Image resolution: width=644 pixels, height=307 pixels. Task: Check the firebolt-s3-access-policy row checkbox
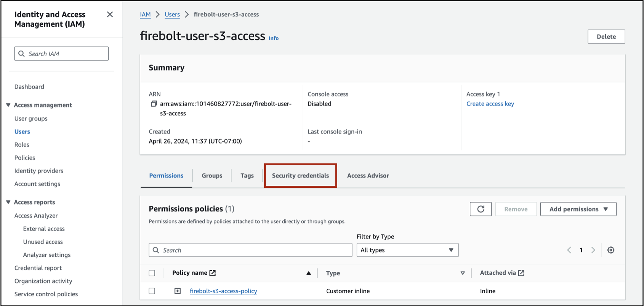point(152,291)
